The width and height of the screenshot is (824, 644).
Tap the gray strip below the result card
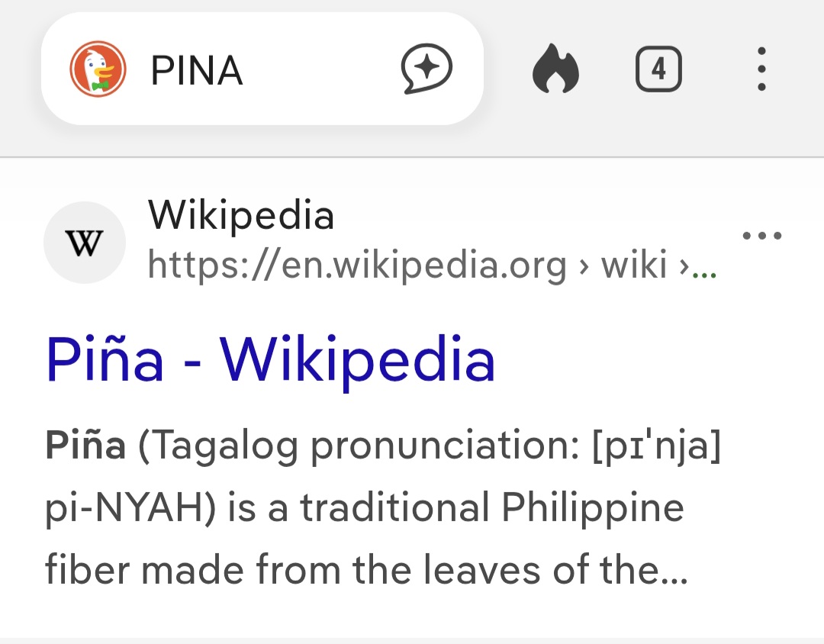(x=412, y=640)
